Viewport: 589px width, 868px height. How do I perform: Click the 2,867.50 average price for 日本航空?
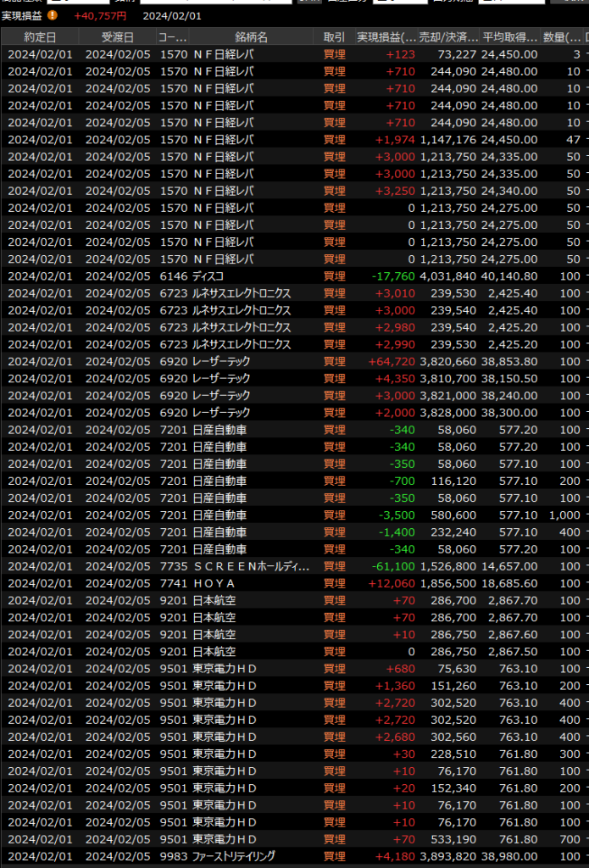509,652
